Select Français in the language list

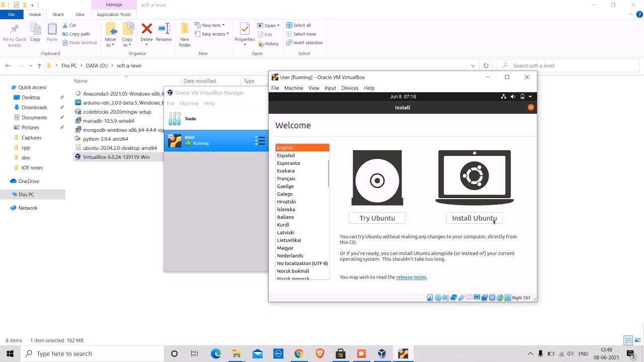pos(286,178)
